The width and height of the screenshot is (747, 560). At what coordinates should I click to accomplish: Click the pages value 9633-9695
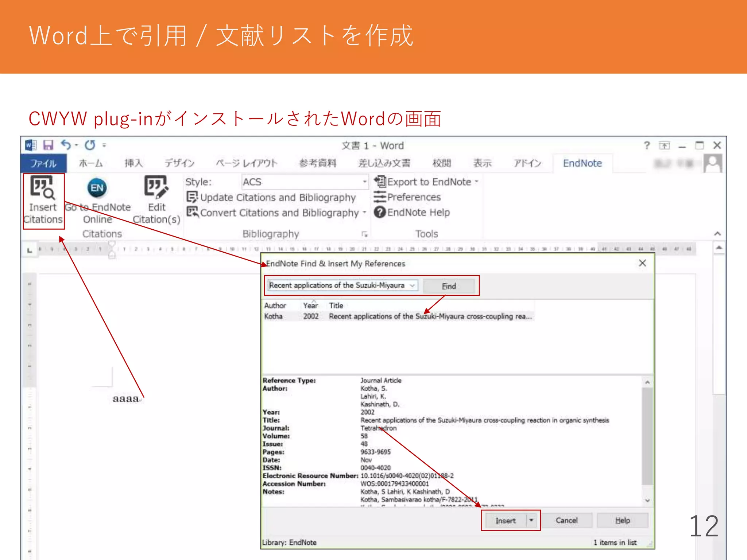[x=375, y=452]
